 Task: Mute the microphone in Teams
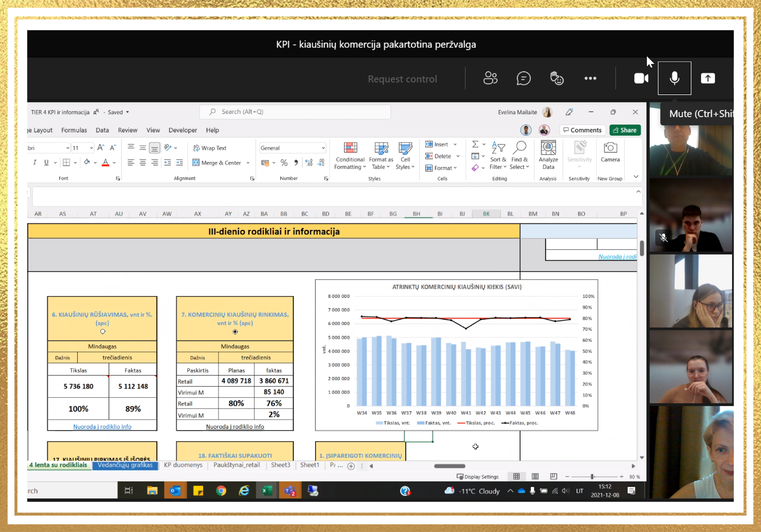tap(674, 79)
